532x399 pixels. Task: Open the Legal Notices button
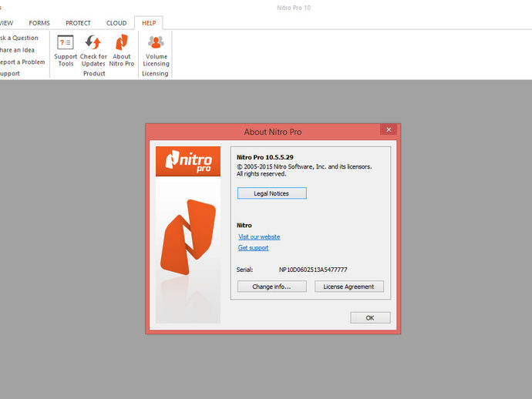click(x=271, y=193)
